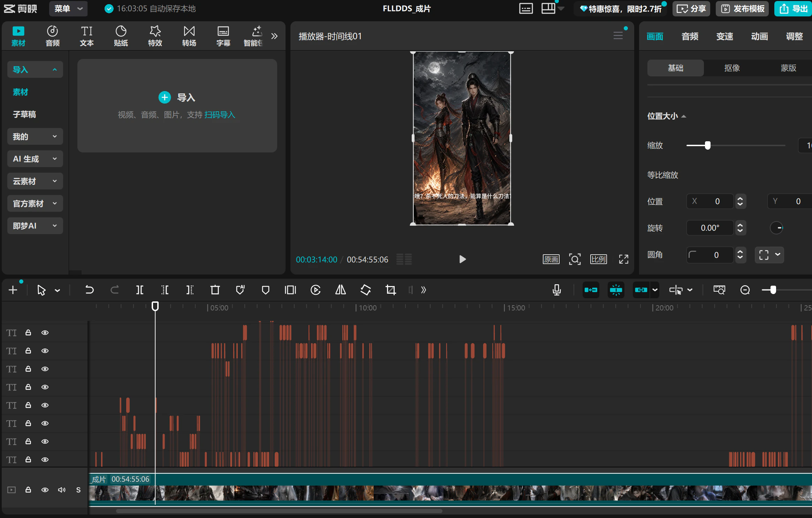Toggle visibility of the first text track
This screenshot has height=518, width=812.
point(45,333)
